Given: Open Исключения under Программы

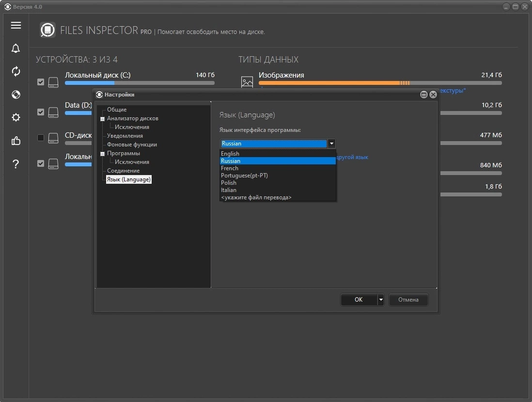Looking at the screenshot, I should (x=132, y=162).
